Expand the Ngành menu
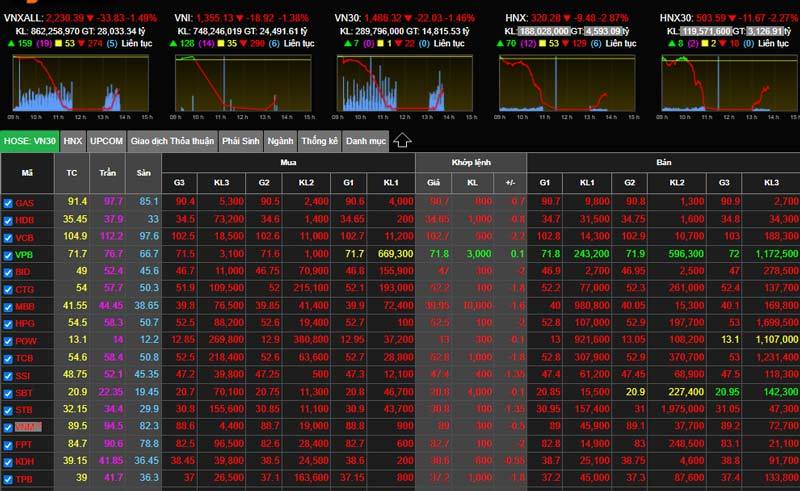Viewport: 800px width, 491px height. coord(280,141)
